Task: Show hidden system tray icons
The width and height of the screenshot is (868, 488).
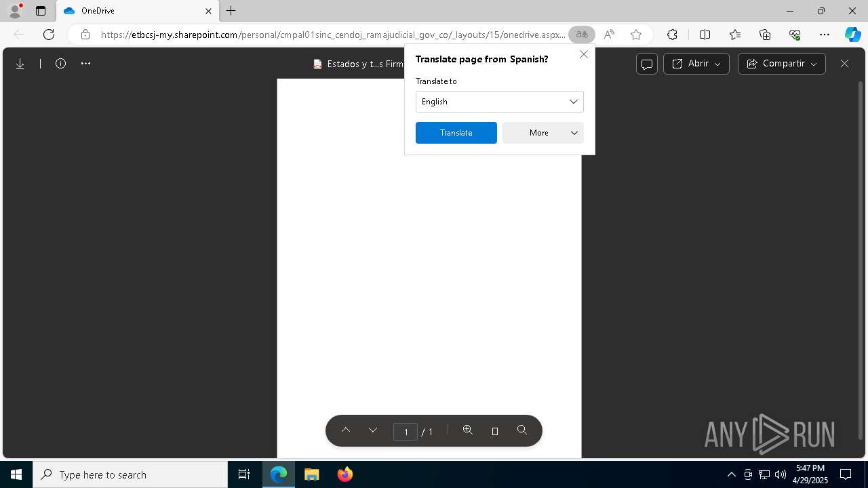Action: (731, 474)
